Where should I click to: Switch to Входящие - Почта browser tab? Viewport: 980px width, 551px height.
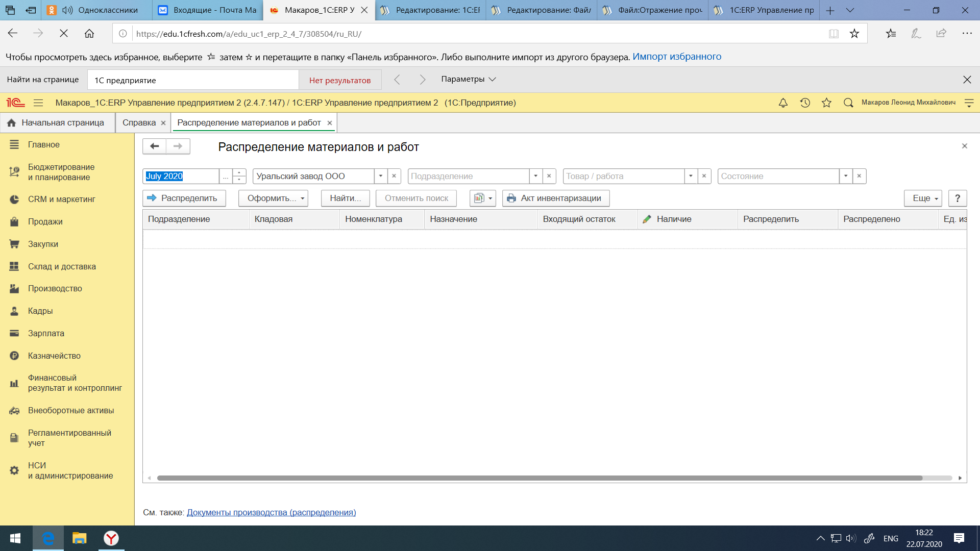(x=207, y=10)
